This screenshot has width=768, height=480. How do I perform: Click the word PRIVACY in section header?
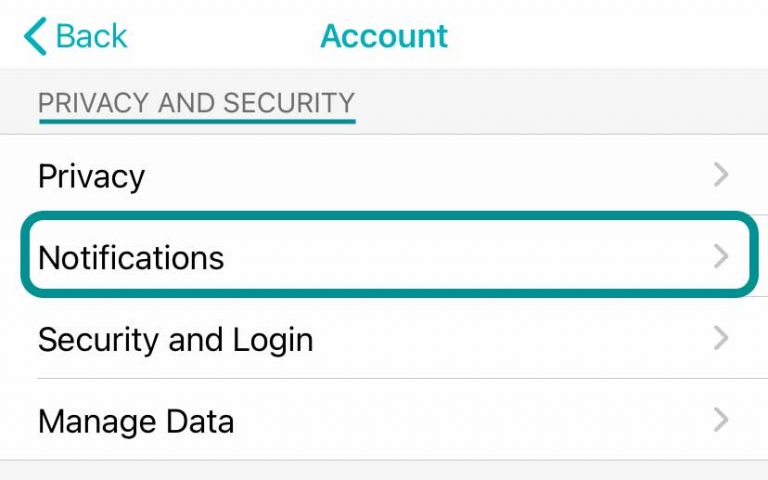(x=90, y=102)
